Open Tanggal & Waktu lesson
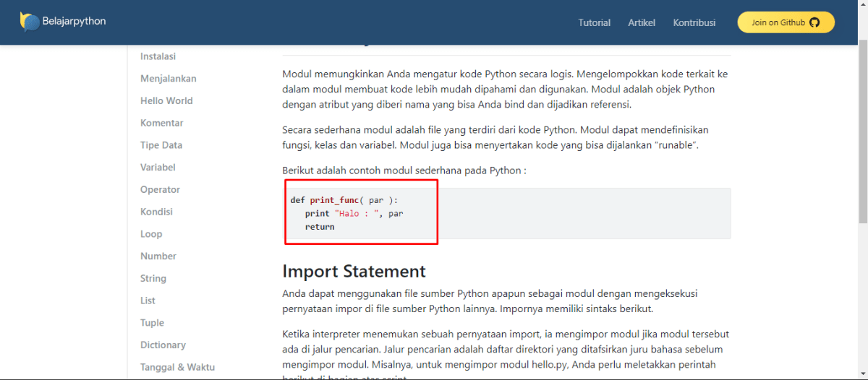The image size is (868, 380). click(x=177, y=367)
